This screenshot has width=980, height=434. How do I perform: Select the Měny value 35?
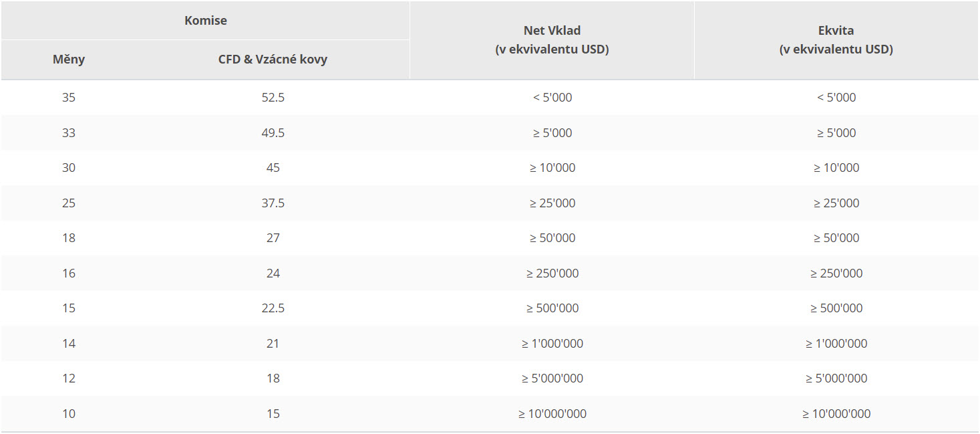click(x=69, y=98)
